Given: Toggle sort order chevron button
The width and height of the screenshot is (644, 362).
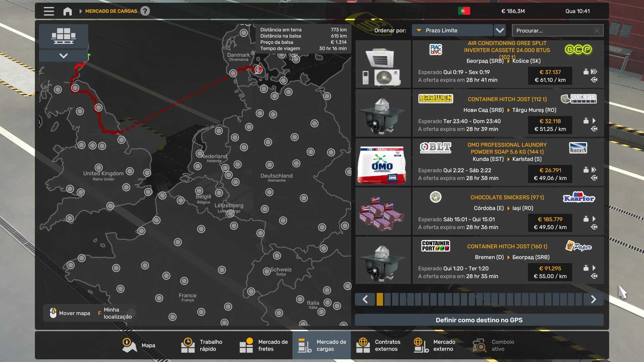Looking at the screenshot, I should coord(500,31).
